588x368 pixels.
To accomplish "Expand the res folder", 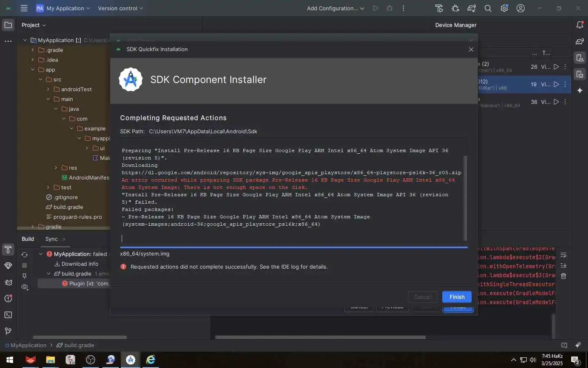I will point(56,168).
